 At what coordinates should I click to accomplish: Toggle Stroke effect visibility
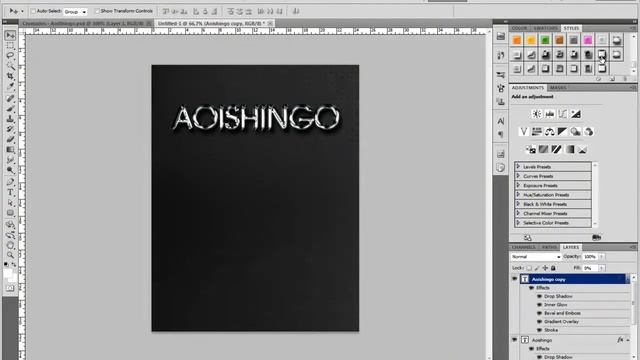539,330
